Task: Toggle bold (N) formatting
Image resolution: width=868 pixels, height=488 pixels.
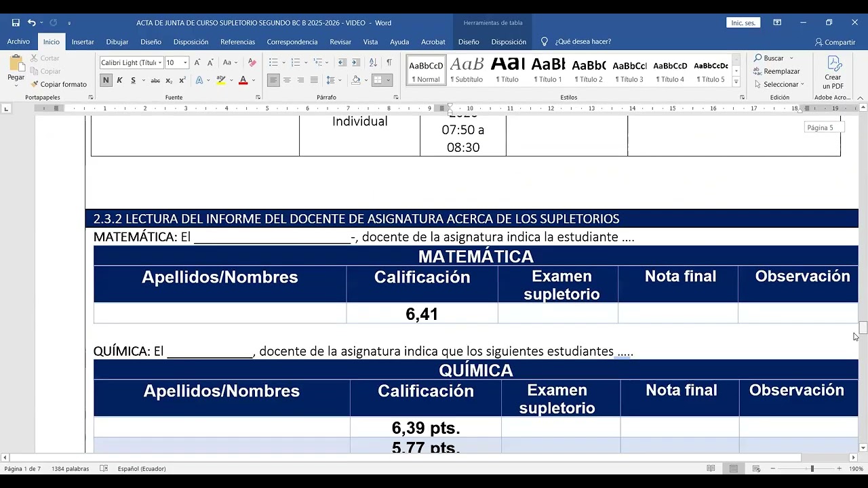Action: pos(106,80)
